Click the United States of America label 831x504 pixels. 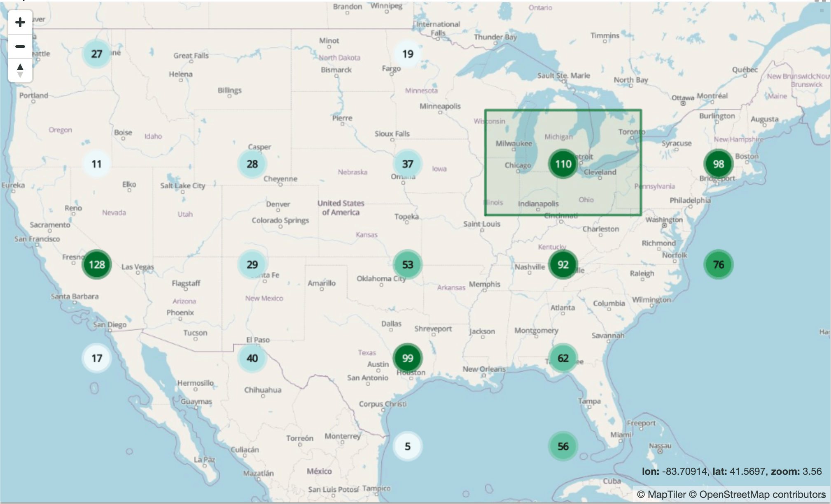341,208
